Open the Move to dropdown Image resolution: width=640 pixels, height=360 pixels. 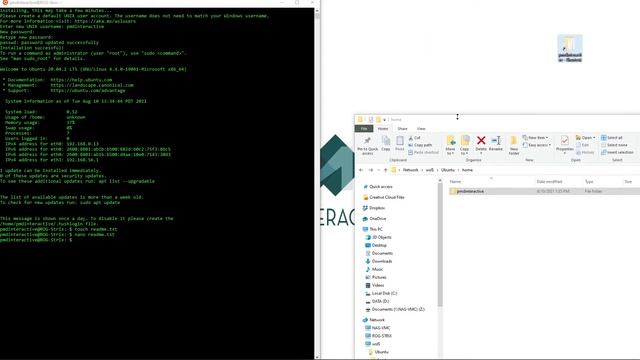pyautogui.click(x=451, y=145)
